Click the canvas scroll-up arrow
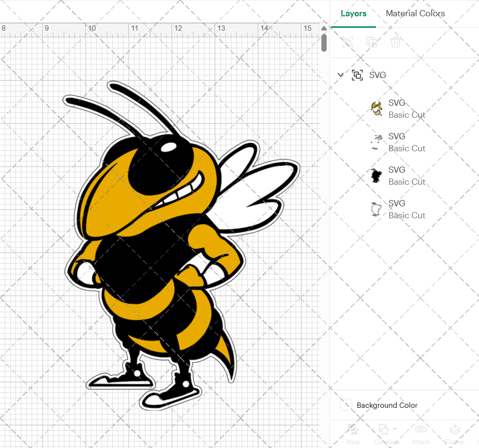The image size is (479, 448). (324, 28)
